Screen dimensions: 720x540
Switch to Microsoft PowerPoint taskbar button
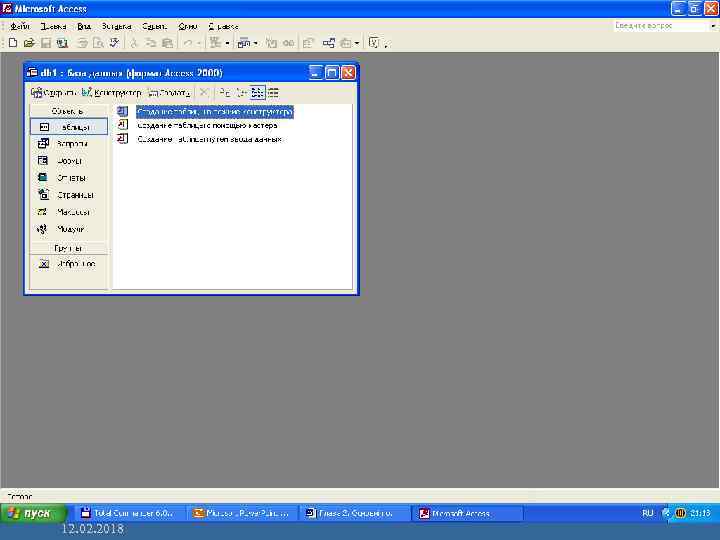point(242,513)
